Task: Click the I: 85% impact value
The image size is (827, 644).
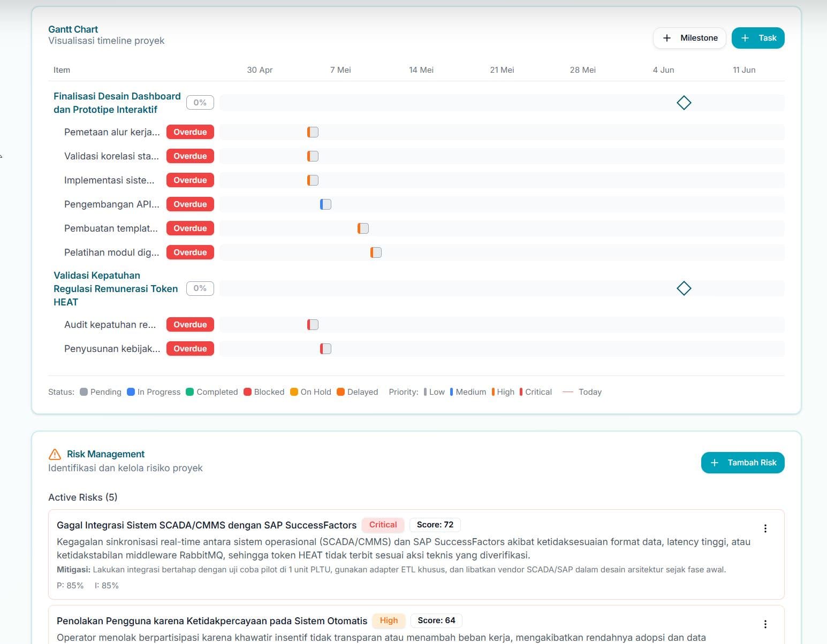Action: (107, 586)
